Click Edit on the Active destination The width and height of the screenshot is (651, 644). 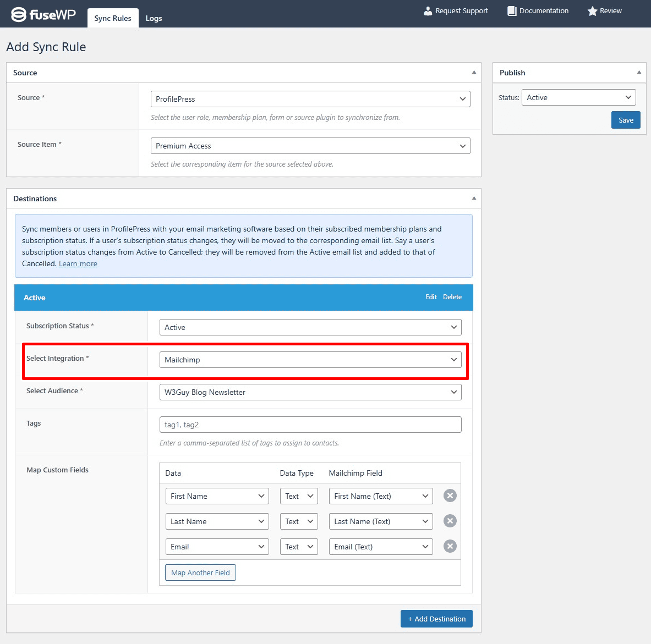coord(431,297)
